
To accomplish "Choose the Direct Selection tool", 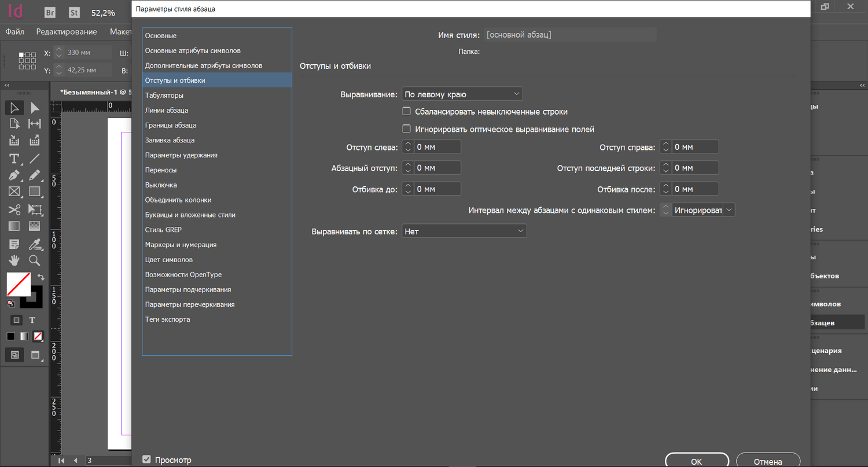I will point(35,108).
